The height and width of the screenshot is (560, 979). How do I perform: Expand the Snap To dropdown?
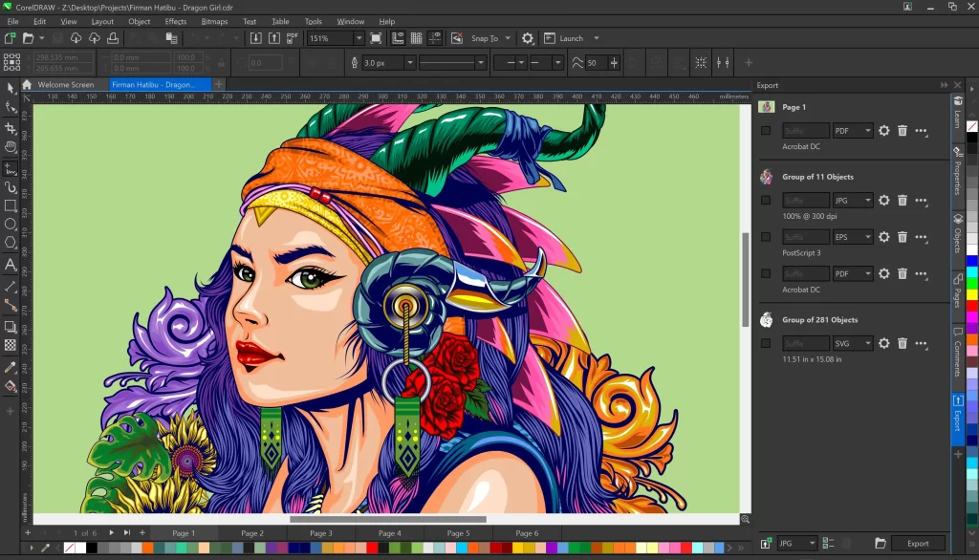[508, 38]
